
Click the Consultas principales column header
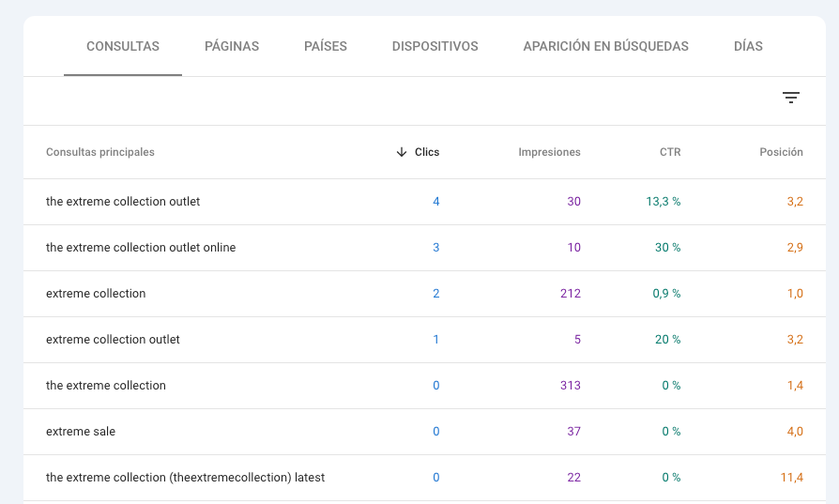point(100,152)
